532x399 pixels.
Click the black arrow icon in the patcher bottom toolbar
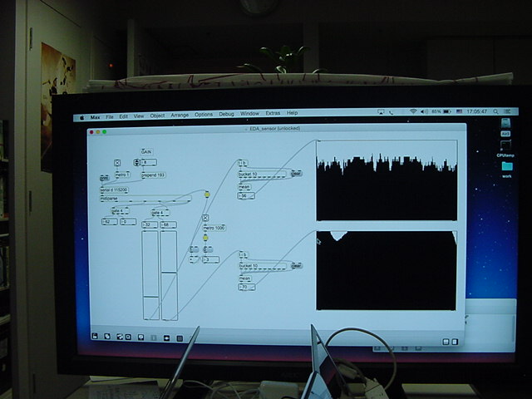166,338
